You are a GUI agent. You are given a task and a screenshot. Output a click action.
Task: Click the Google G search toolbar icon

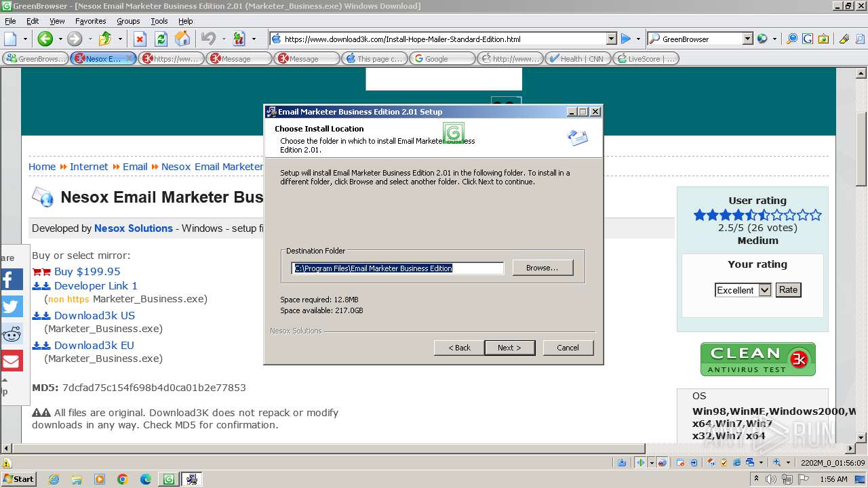[808, 39]
